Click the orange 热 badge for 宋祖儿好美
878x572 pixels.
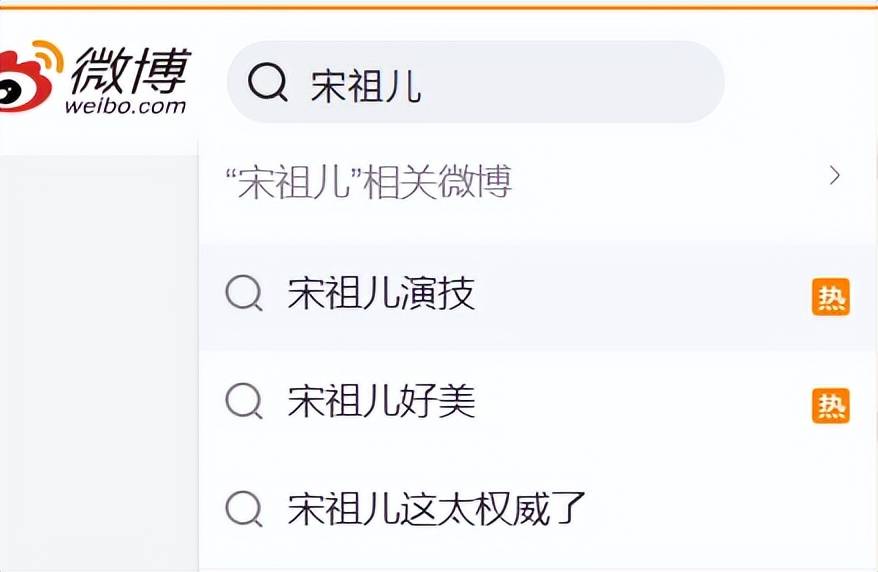[830, 405]
